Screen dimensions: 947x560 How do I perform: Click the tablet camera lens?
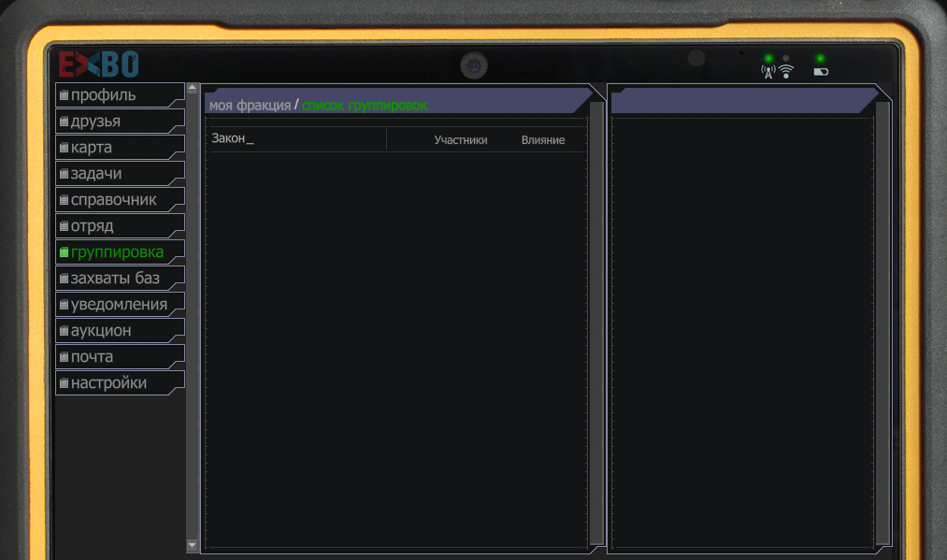tap(473, 65)
